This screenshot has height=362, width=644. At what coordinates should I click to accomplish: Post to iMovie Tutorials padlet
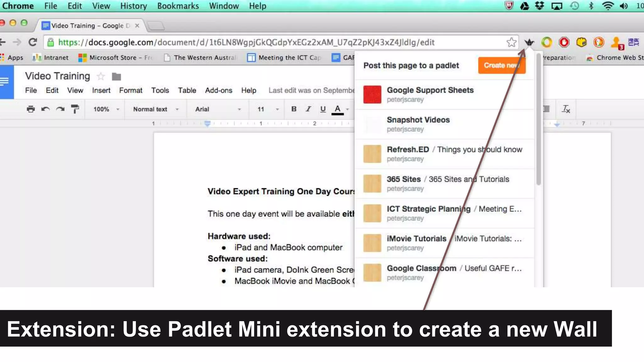(x=444, y=243)
